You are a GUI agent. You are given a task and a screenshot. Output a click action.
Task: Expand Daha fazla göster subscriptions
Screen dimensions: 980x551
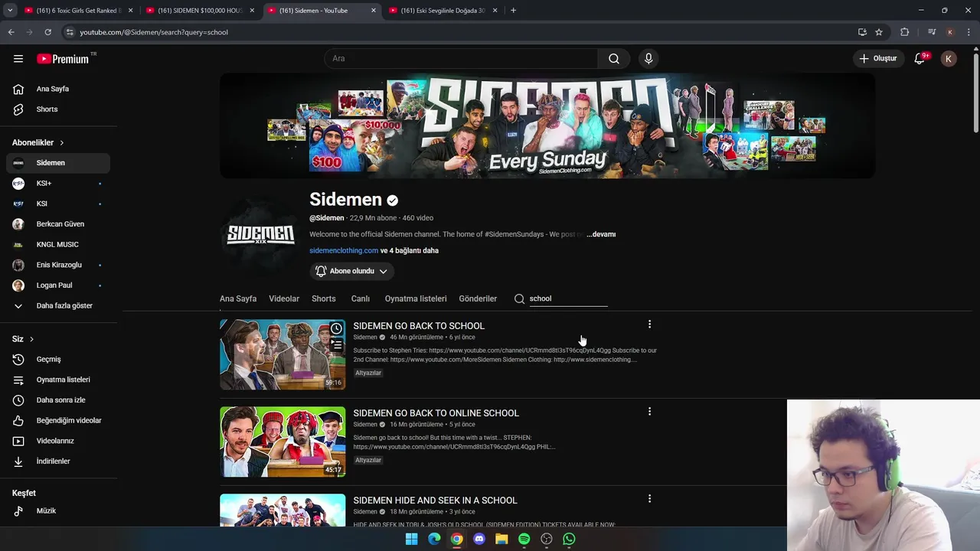[x=58, y=306]
